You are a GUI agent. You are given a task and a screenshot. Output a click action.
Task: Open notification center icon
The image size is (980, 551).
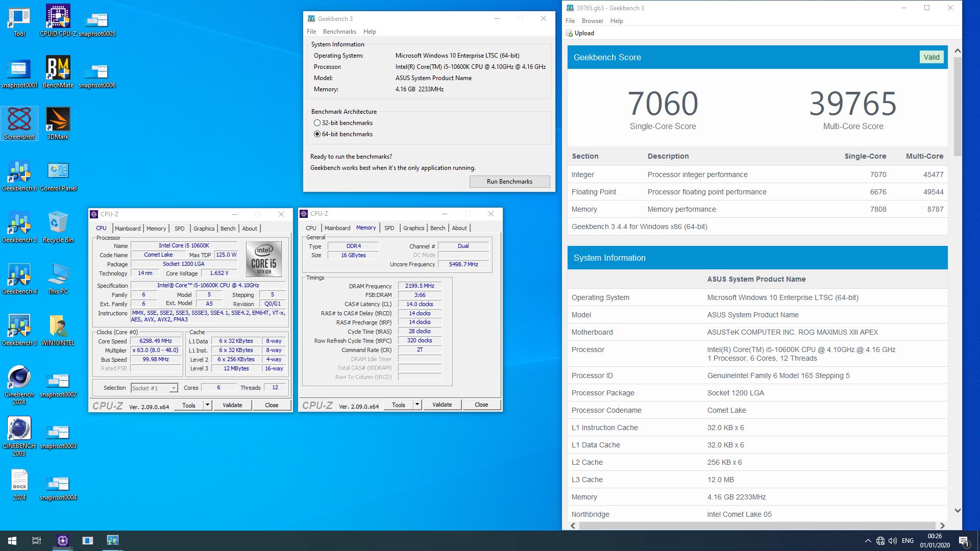(x=964, y=541)
